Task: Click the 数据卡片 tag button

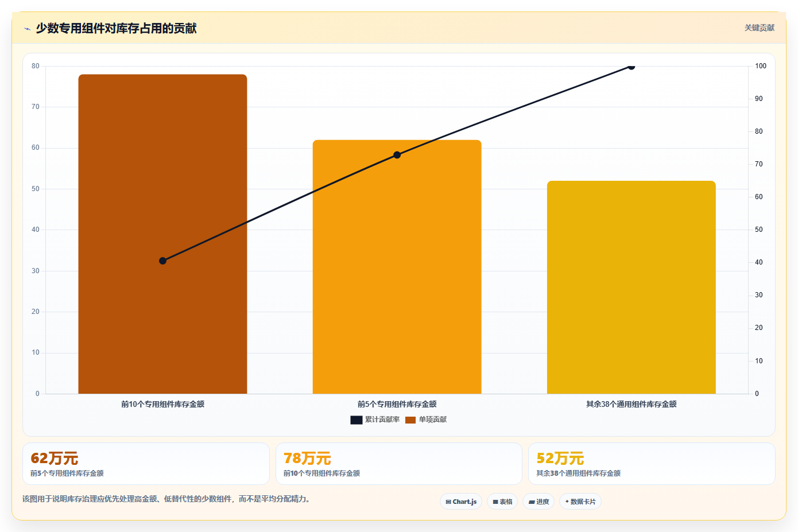Action: [580, 502]
